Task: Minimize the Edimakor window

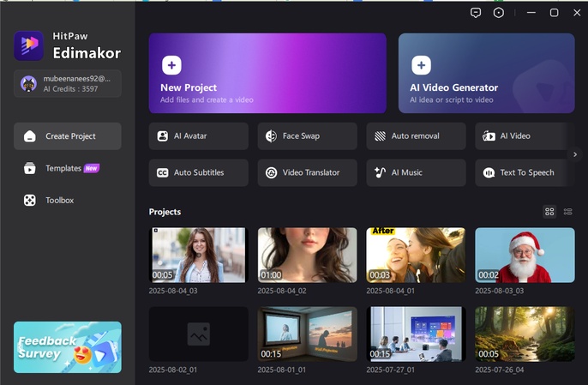Action: [531, 13]
